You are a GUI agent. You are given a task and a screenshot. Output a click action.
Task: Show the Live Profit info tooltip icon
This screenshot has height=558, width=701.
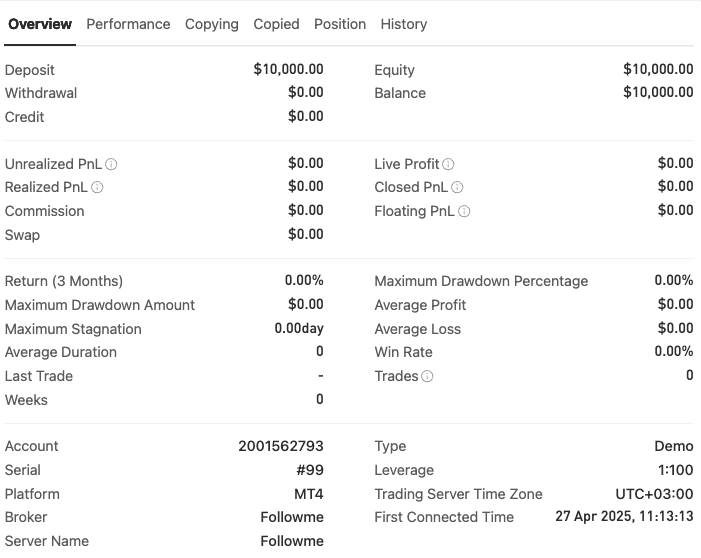coord(448,164)
